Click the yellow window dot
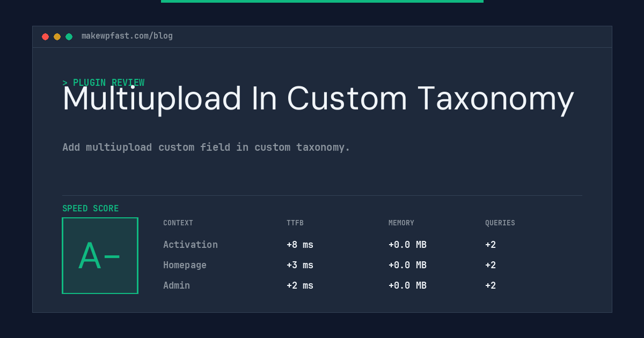The width and height of the screenshot is (644, 338). (57, 36)
